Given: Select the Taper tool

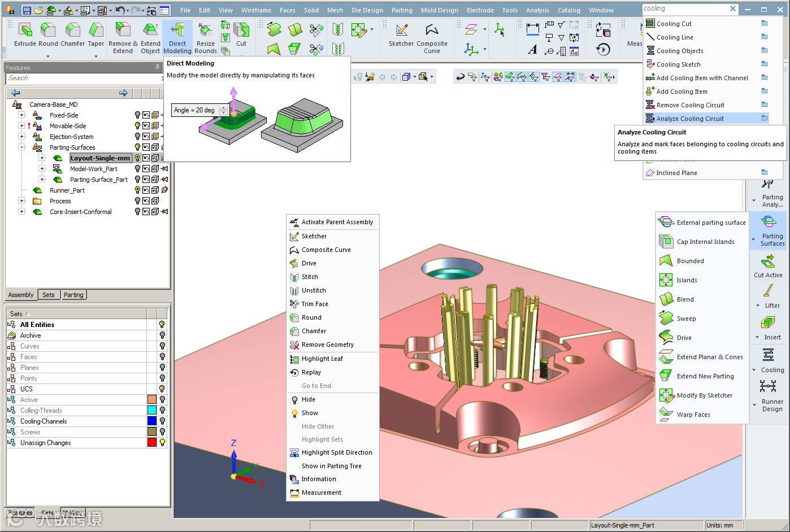Looking at the screenshot, I should 96,35.
